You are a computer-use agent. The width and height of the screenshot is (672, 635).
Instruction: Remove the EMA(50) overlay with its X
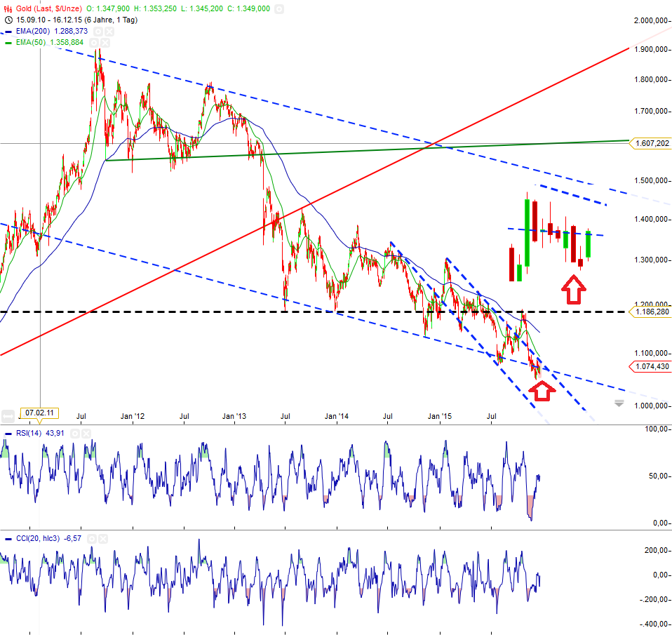tap(104, 42)
